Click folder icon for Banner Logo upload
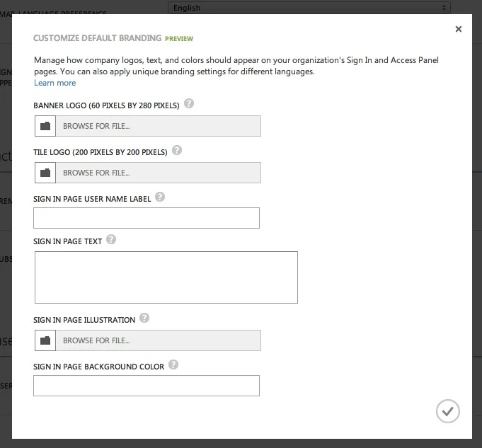Image resolution: width=482 pixels, height=448 pixels. click(x=45, y=126)
